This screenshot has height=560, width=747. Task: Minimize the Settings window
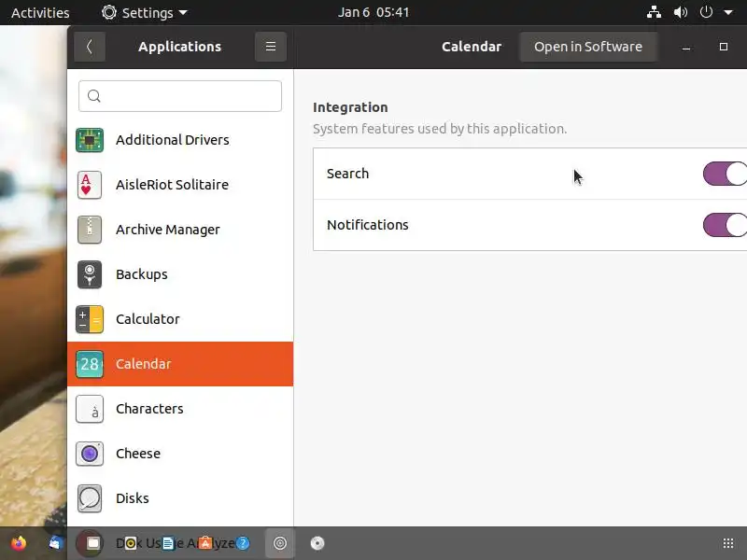click(686, 47)
